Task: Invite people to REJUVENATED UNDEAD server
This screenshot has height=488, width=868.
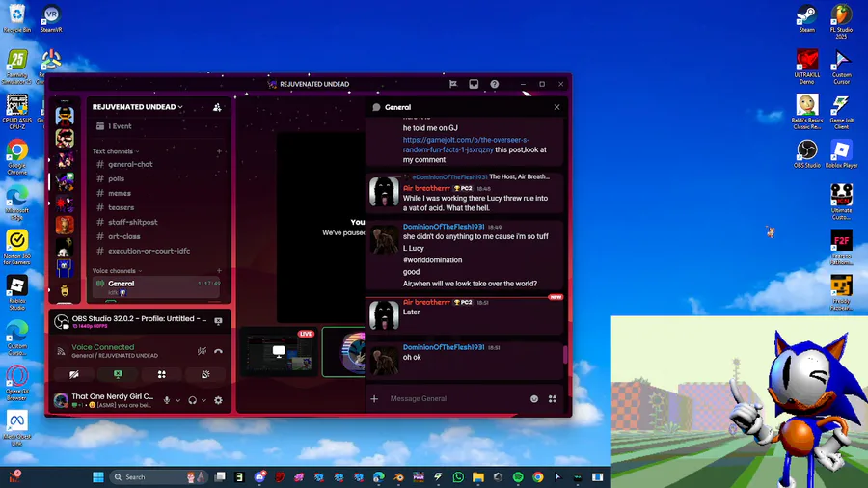Action: [217, 107]
